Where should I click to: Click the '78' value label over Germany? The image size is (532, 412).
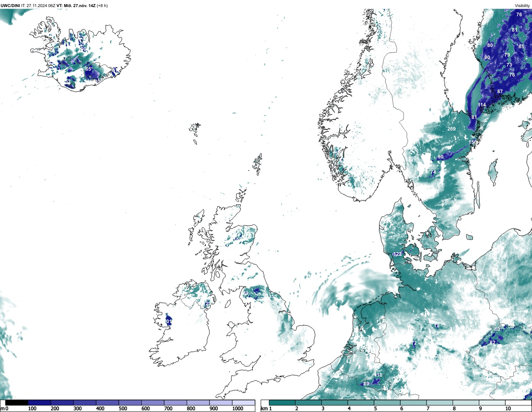[x=437, y=326]
